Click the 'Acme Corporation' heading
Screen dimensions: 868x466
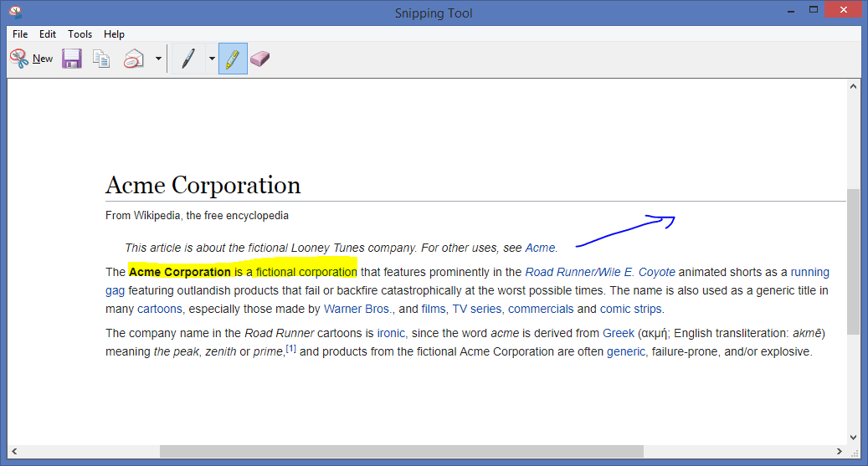pos(203,186)
